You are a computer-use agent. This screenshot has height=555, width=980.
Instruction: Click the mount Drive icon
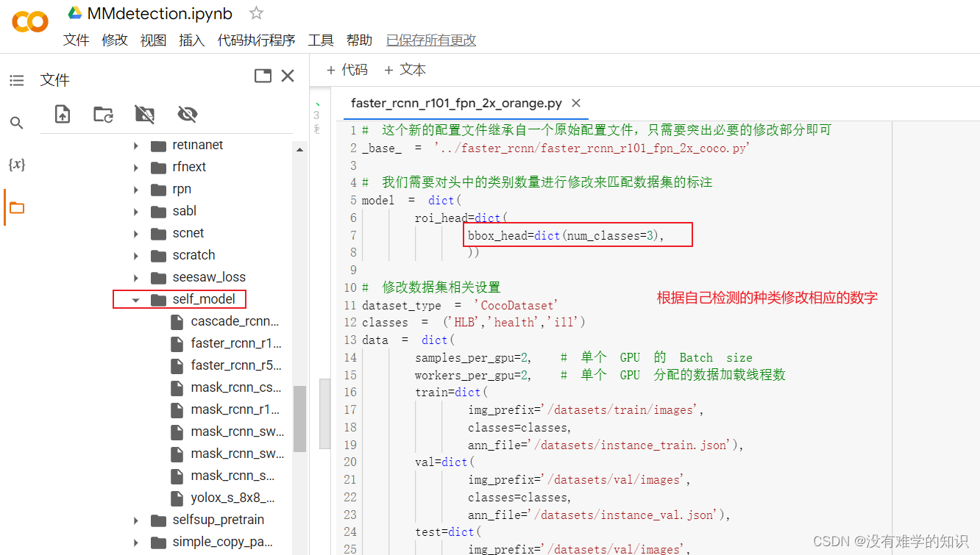point(145,114)
